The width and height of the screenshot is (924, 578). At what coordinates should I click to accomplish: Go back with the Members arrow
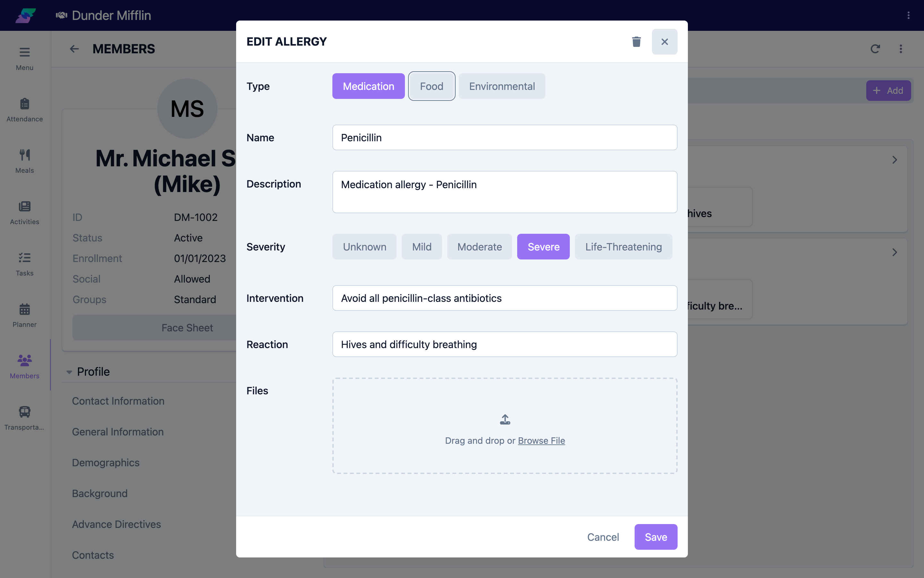pos(74,49)
